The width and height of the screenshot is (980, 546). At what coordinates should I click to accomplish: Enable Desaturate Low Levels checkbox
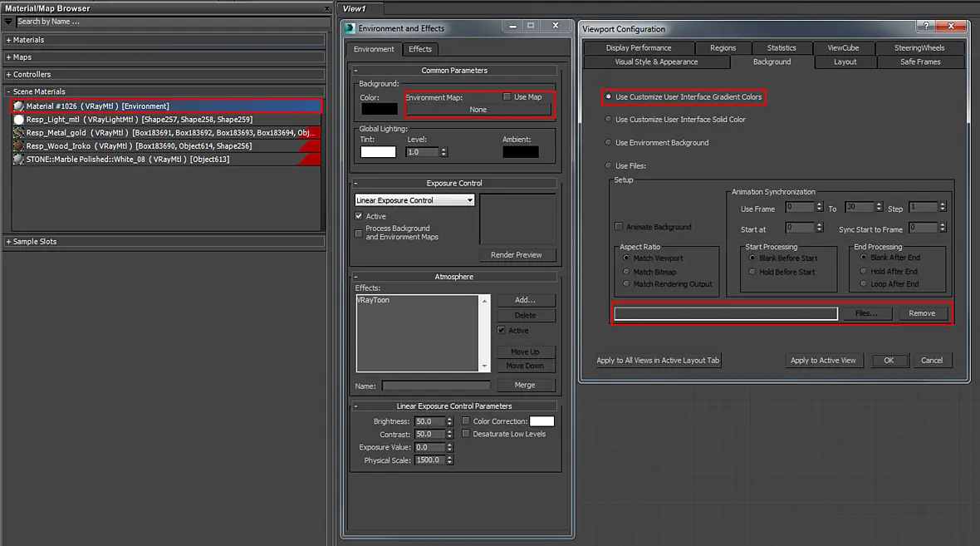point(466,434)
